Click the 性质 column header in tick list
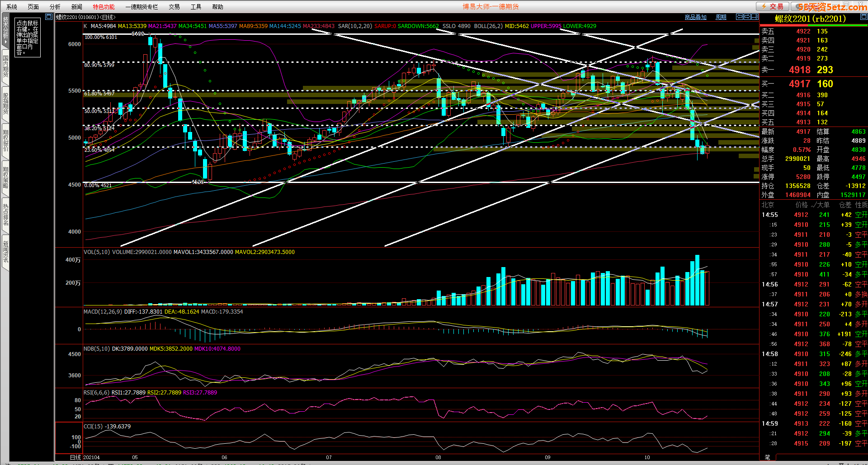868x465 pixels. [x=861, y=205]
